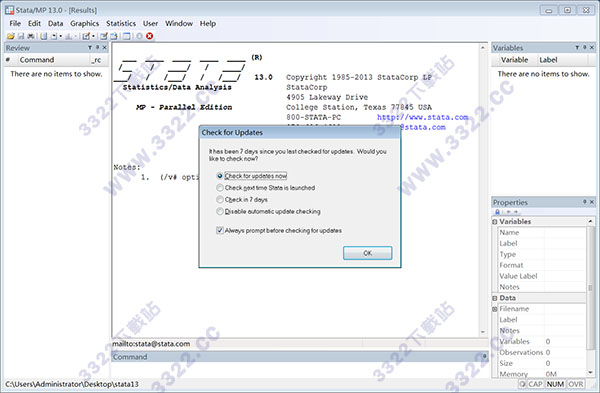Click the Save toolbar icon
Image resolution: width=600 pixels, height=393 pixels.
pyautogui.click(x=21, y=36)
